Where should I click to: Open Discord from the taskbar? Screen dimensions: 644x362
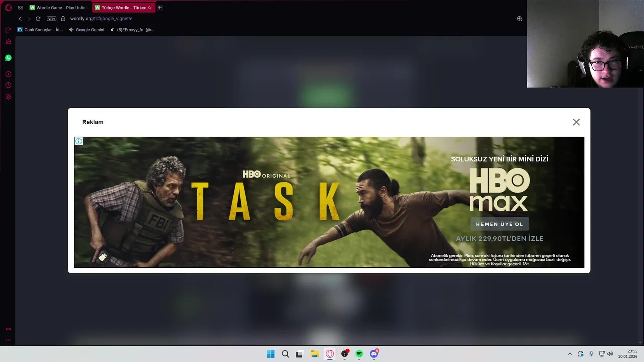(x=374, y=354)
